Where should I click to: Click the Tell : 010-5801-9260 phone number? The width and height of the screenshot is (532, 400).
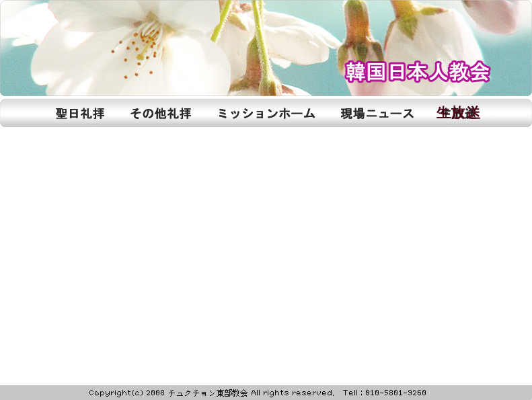click(385, 393)
